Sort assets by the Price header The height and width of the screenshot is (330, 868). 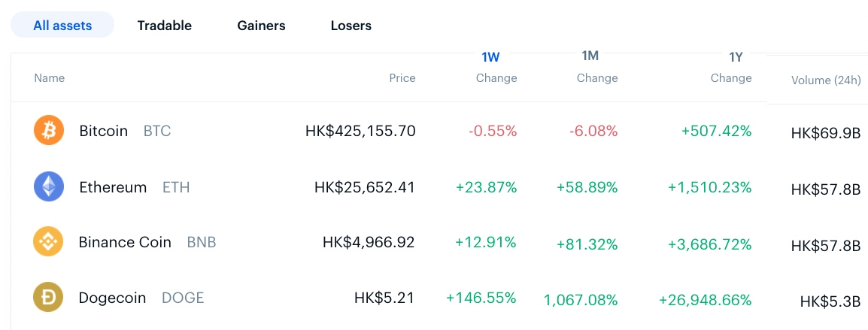(x=402, y=78)
